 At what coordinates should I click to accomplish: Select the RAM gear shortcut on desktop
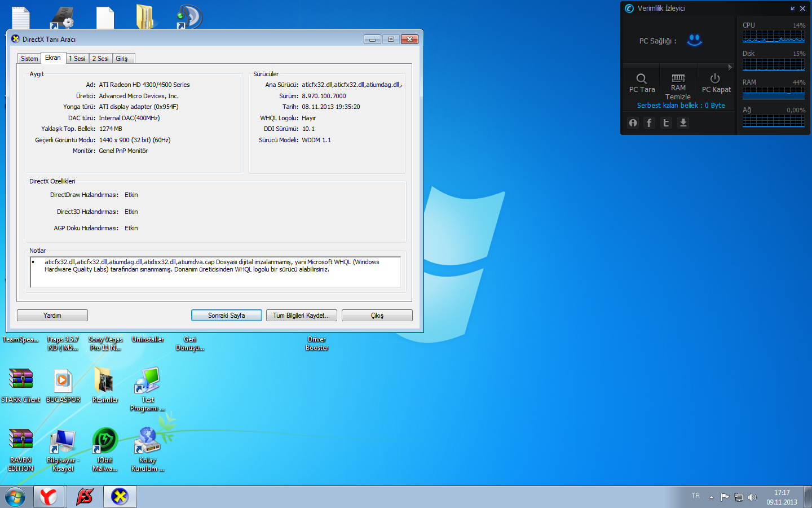coord(63,17)
